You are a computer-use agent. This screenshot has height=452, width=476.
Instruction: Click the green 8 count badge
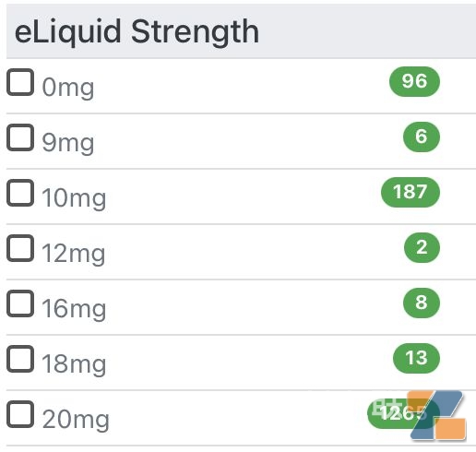[x=422, y=303]
